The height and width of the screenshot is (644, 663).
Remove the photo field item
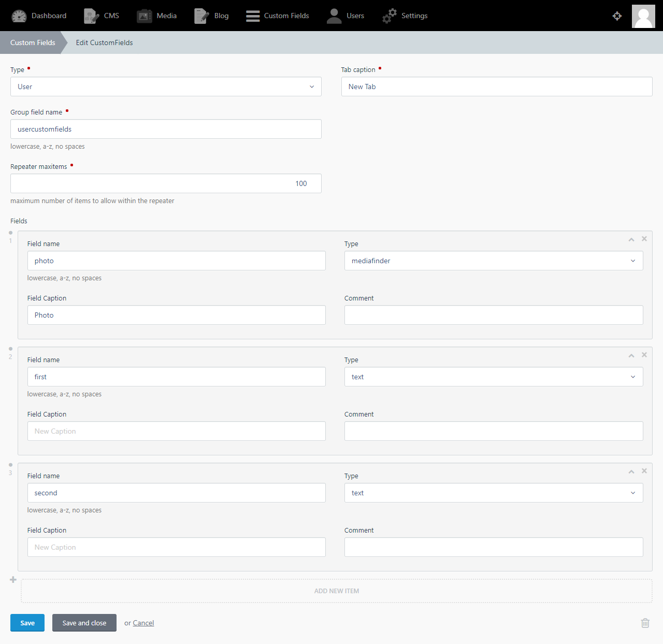[x=644, y=239]
